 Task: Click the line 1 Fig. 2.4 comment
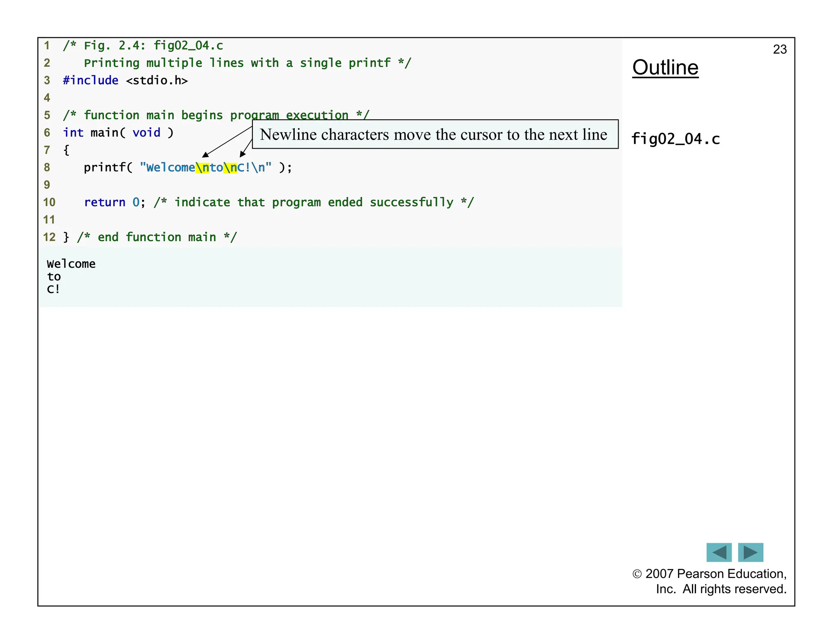pyautogui.click(x=143, y=46)
